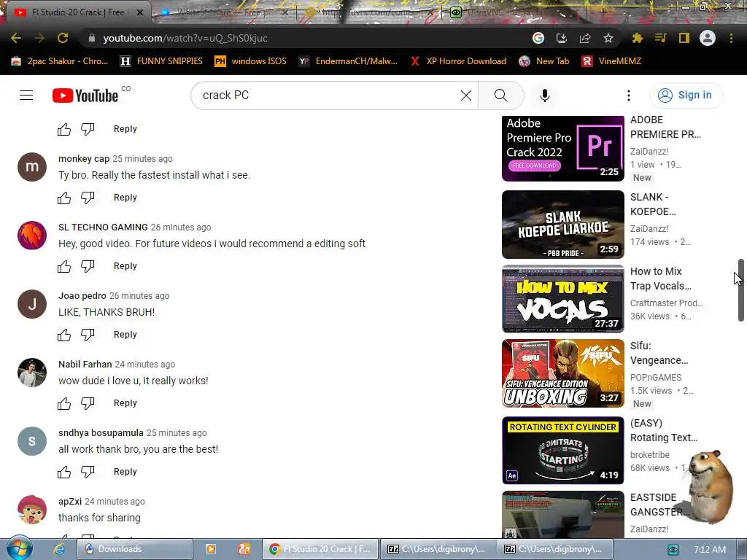Screen dimensions: 747x560
Task: Open the EndermanCH/Malw... bookmark
Action: [348, 61]
